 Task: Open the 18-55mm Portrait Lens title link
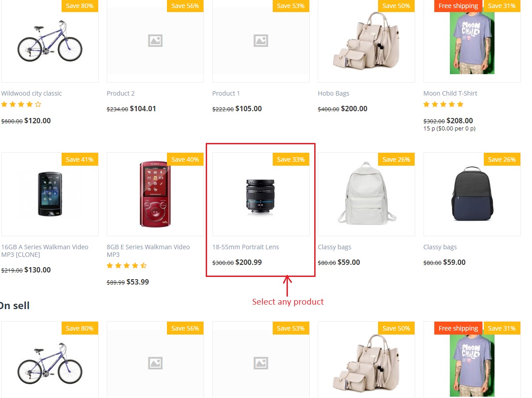245,247
